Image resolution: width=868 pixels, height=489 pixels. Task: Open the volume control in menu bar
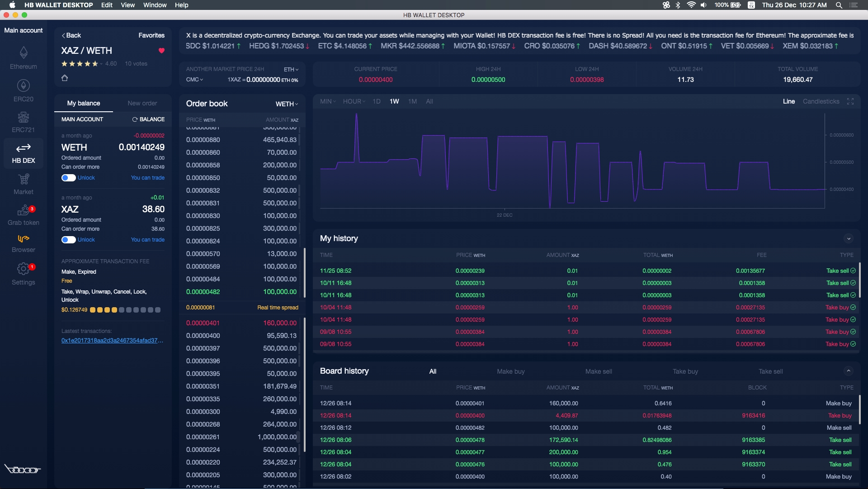pyautogui.click(x=703, y=5)
